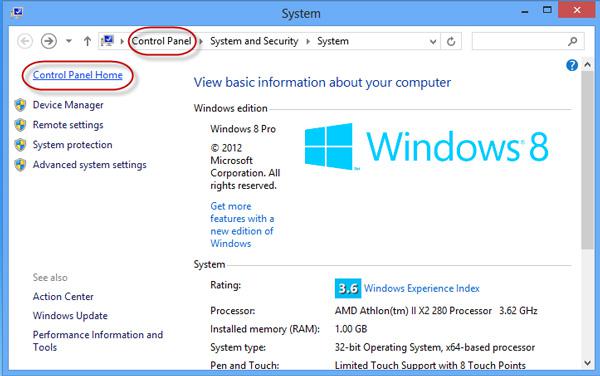The width and height of the screenshot is (600, 376).
Task: Click Get more features with a new edition link
Action: click(242, 225)
